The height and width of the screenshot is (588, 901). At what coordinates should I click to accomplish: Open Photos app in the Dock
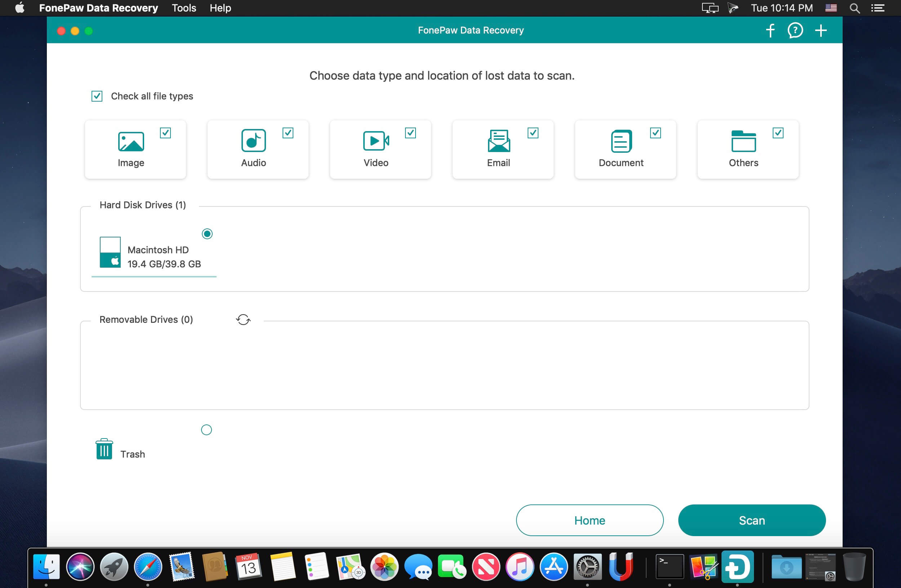(384, 567)
